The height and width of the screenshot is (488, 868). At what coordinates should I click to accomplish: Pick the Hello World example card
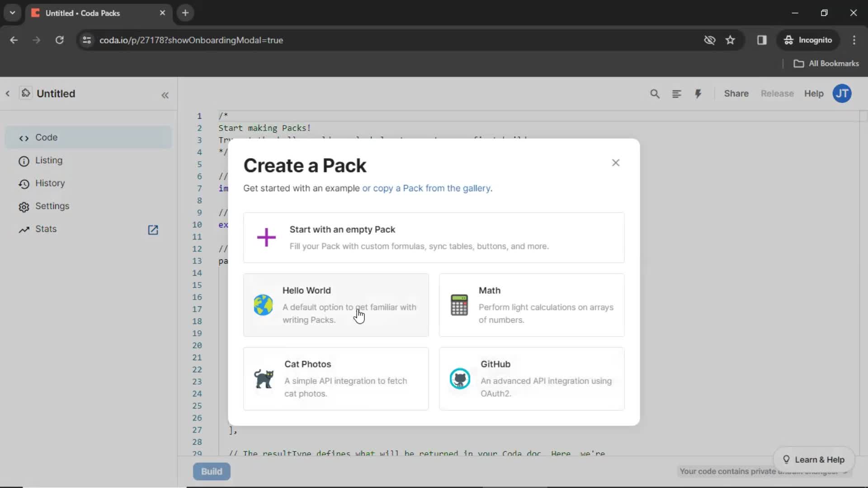pos(336,305)
